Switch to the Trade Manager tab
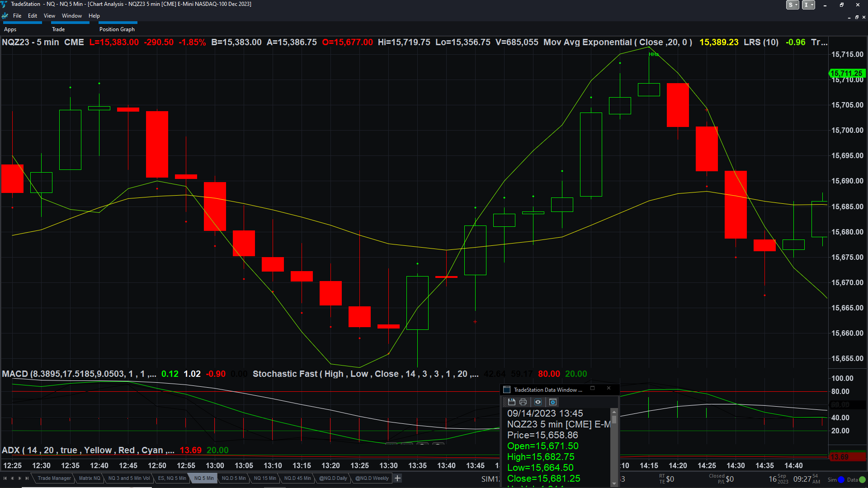The height and width of the screenshot is (488, 868). point(54,479)
